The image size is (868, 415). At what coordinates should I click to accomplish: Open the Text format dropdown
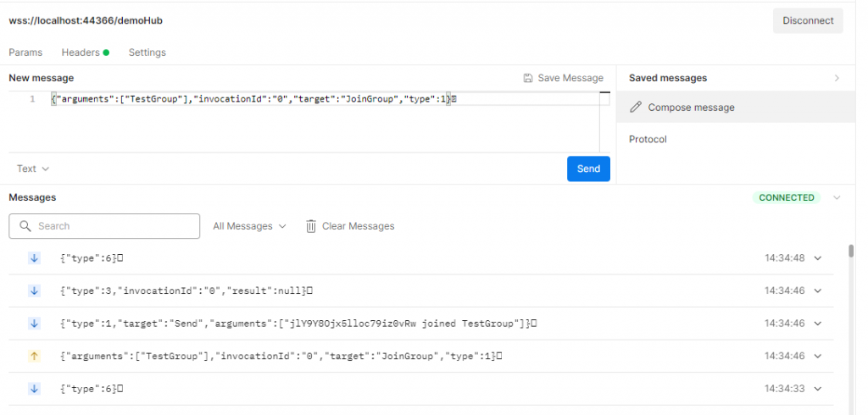(33, 169)
